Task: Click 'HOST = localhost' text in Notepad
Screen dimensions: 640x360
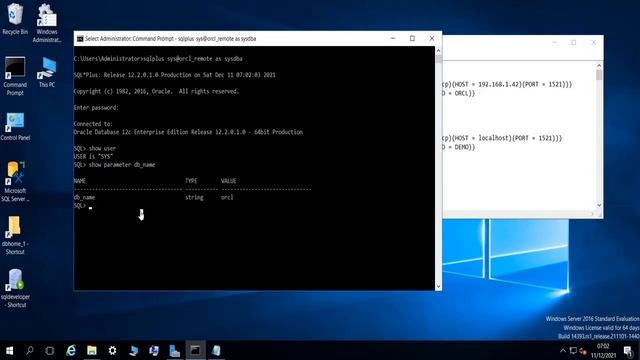Action: (482, 138)
